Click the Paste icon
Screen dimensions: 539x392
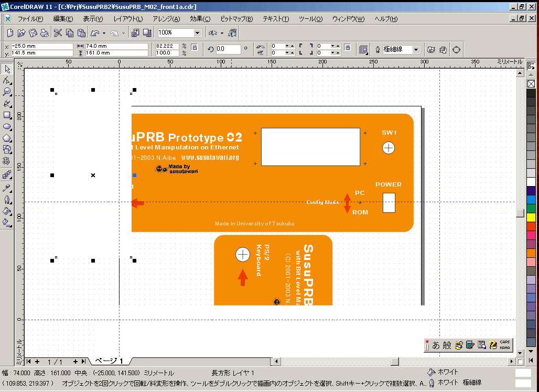[x=81, y=33]
